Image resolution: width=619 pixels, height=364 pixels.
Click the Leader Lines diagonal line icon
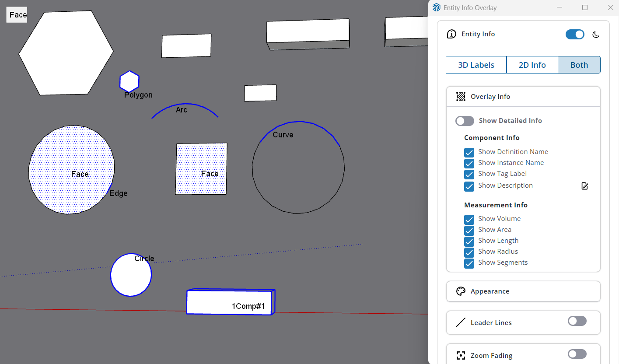click(461, 322)
